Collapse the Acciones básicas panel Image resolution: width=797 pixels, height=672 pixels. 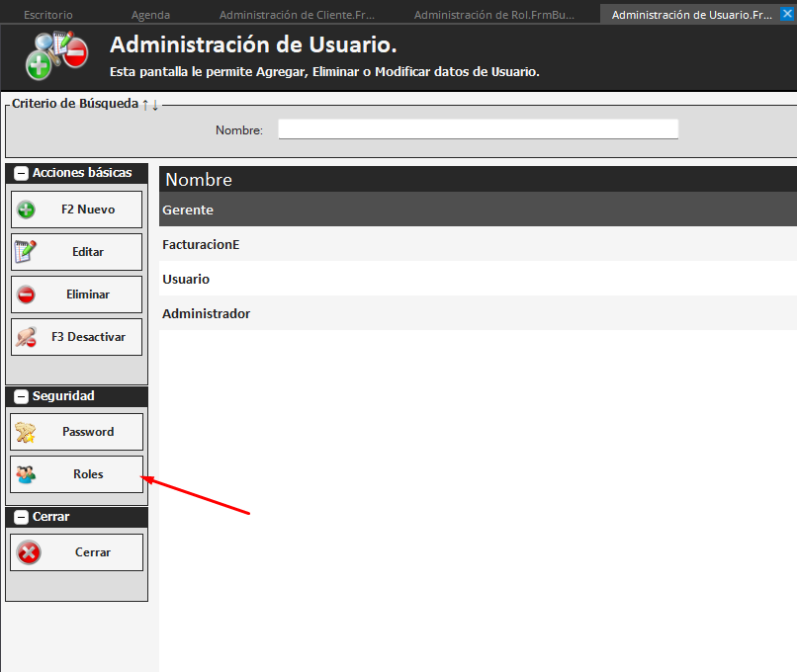click(x=21, y=173)
